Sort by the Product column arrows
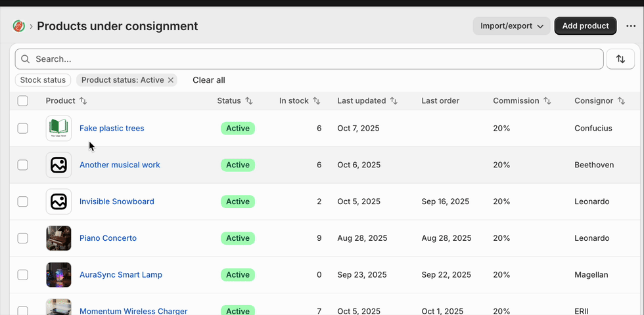Viewport: 644px width, 315px height. [83, 101]
